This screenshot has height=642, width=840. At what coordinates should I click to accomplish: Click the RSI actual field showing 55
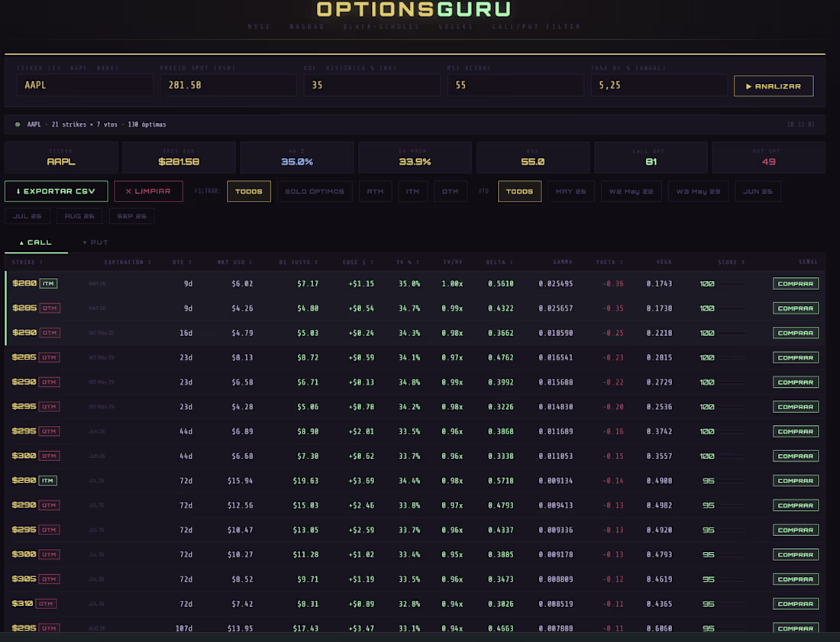(516, 85)
